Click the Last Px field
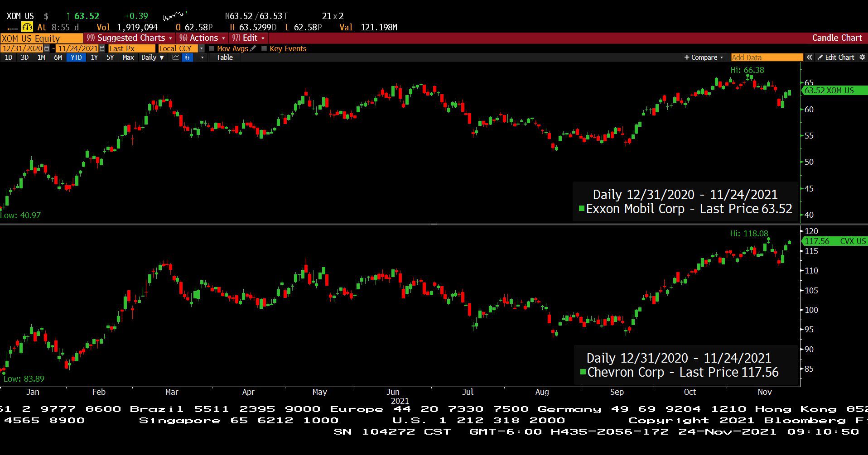This screenshot has width=868, height=455. [131, 48]
